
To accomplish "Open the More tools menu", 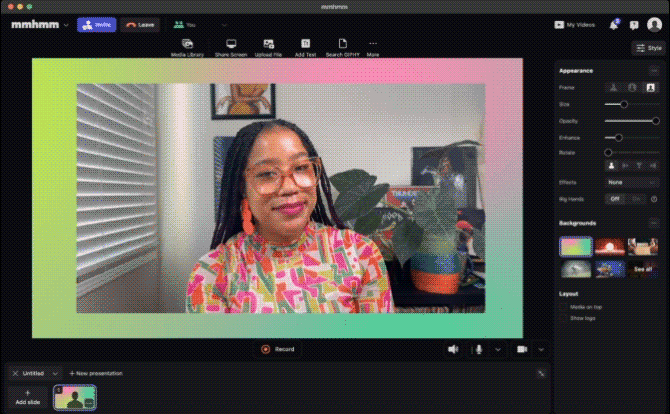I will (373, 48).
